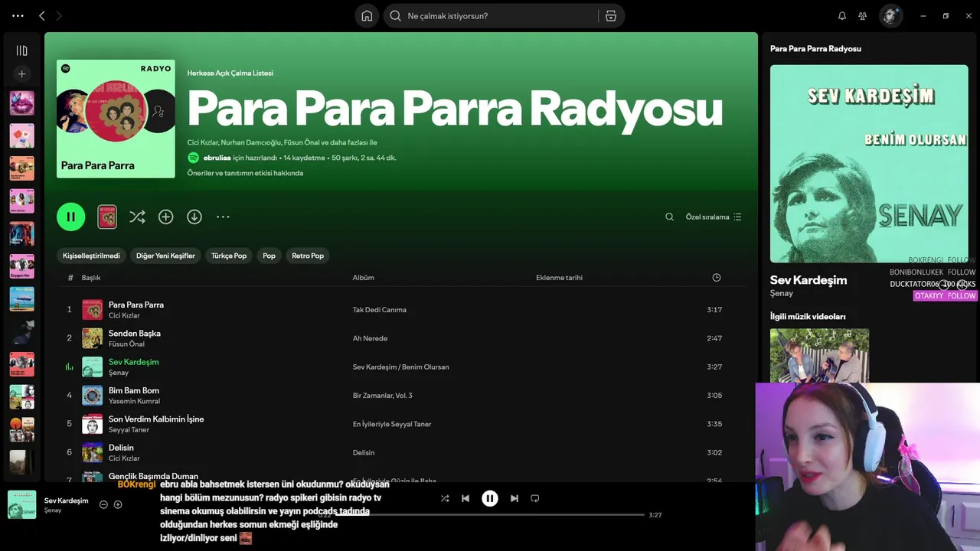The image size is (980, 551).
Task: Select the 'Türkçe Pop' filter chip
Action: [229, 256]
